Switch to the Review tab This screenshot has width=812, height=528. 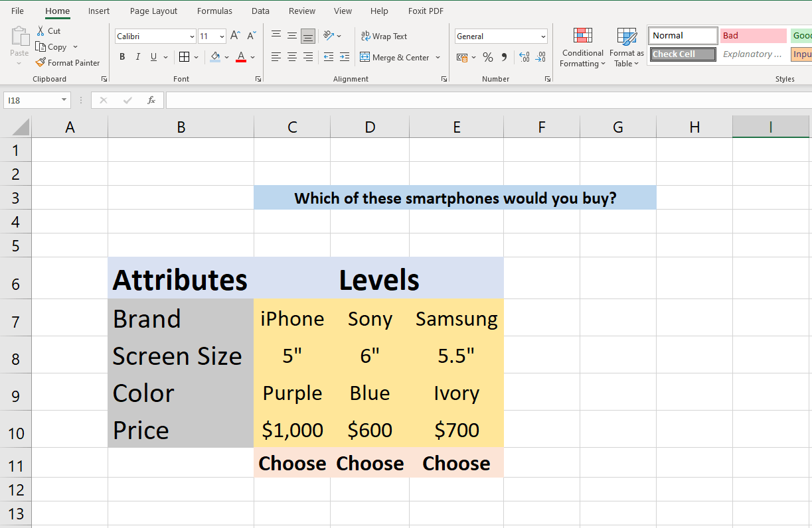(302, 11)
